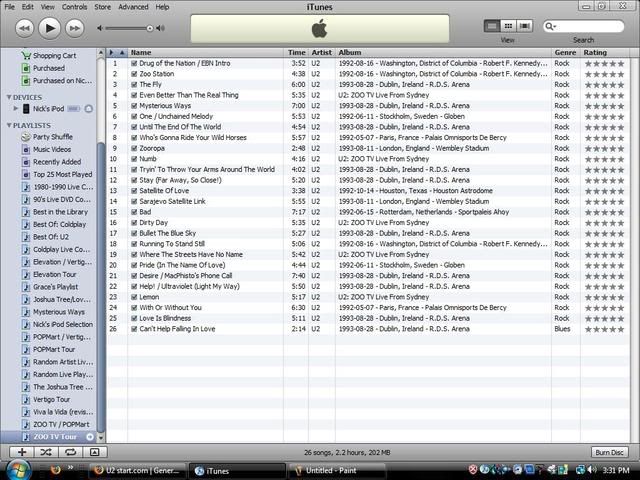Open the Music Videos smart playlist

(x=47, y=149)
